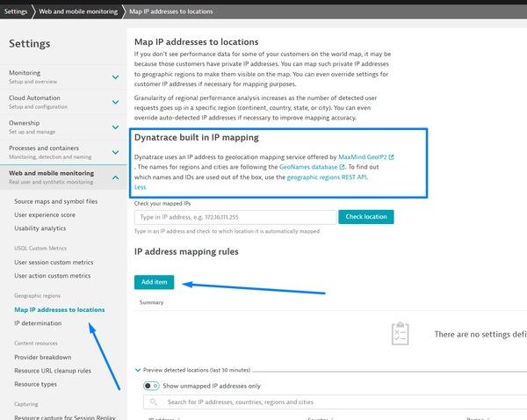527x420 pixels.
Task: Click the Add item button
Action: click(x=154, y=282)
